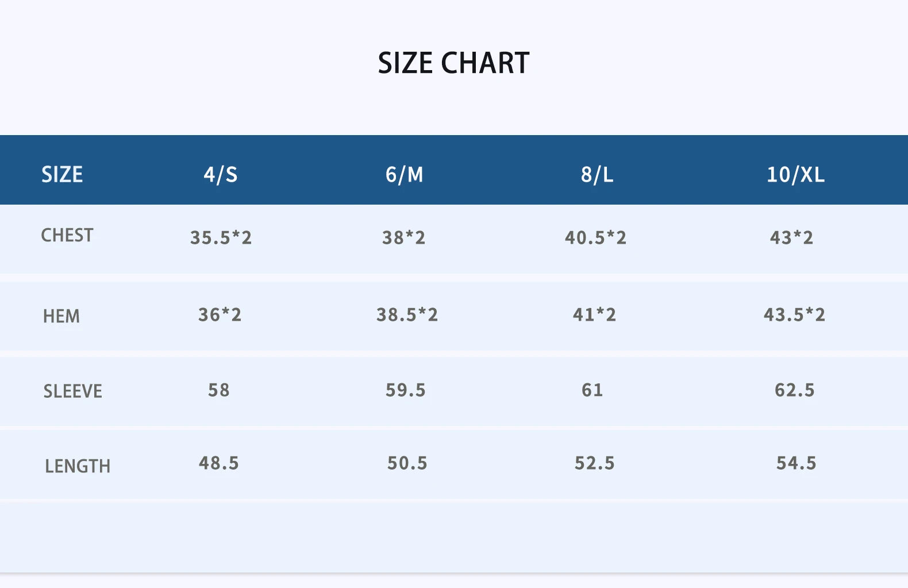Select length value 54.5
This screenshot has height=588, width=908.
pos(796,463)
